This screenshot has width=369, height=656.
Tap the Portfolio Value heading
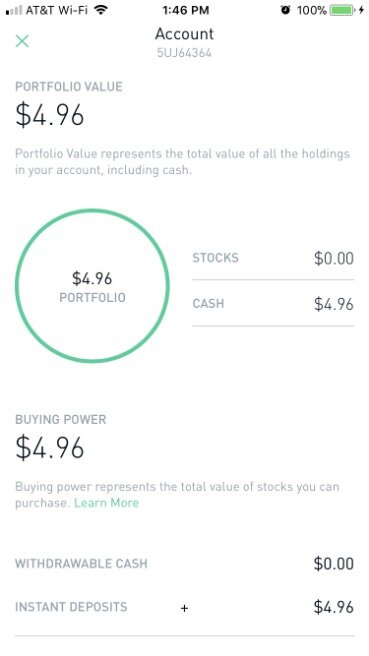tap(69, 87)
